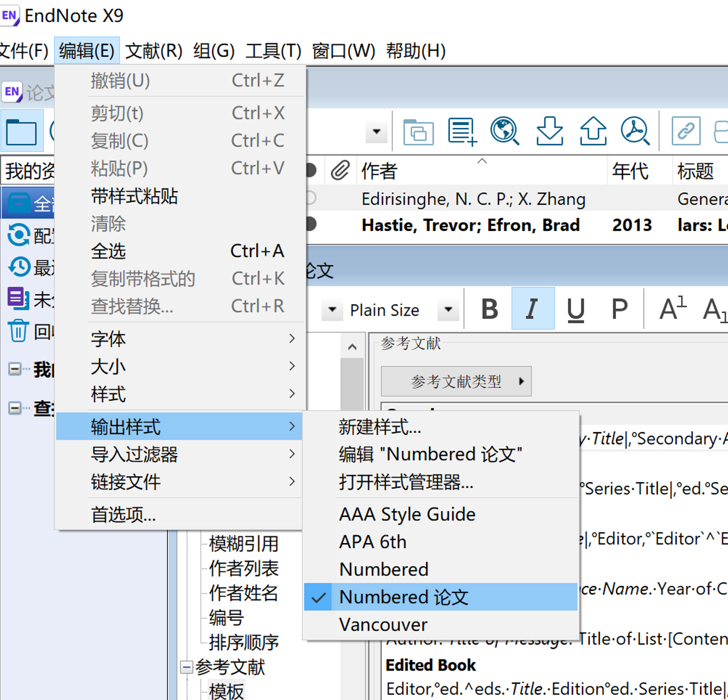Click the scrollbar up arrow

352,347
